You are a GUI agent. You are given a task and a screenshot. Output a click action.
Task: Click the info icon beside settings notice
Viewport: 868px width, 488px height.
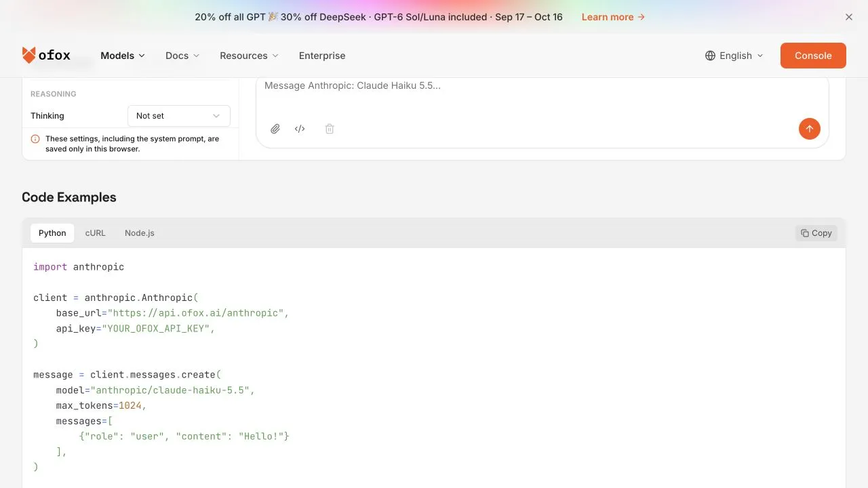click(35, 139)
